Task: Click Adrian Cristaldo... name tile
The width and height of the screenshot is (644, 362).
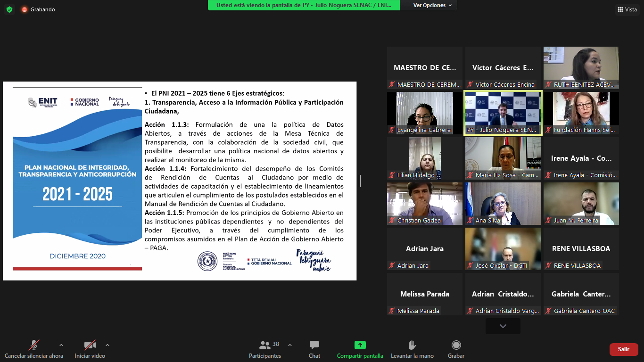Action: tap(503, 294)
